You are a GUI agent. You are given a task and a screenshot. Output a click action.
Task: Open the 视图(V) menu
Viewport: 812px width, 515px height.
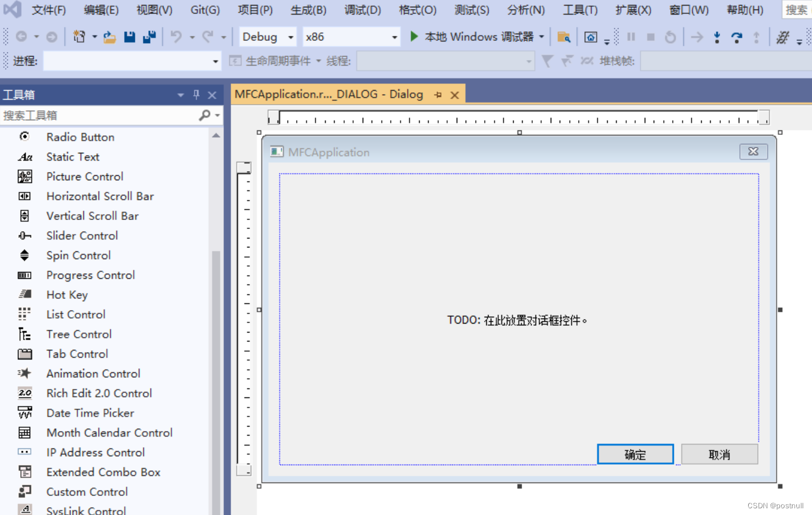tap(154, 10)
